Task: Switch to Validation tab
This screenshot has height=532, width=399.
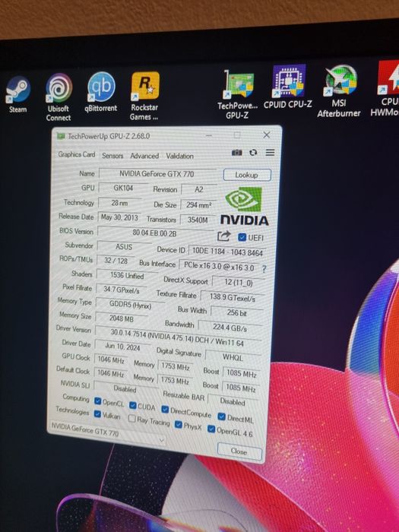Action: [x=180, y=156]
